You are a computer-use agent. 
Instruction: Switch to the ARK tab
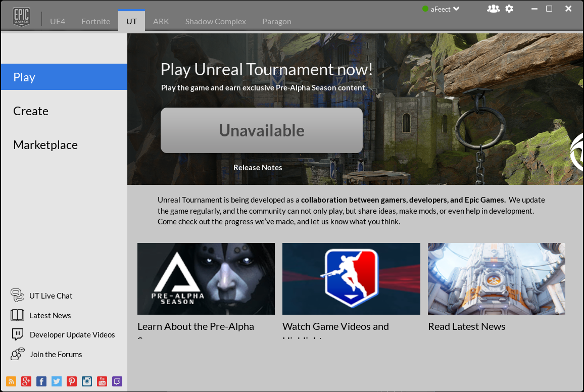[x=161, y=22]
